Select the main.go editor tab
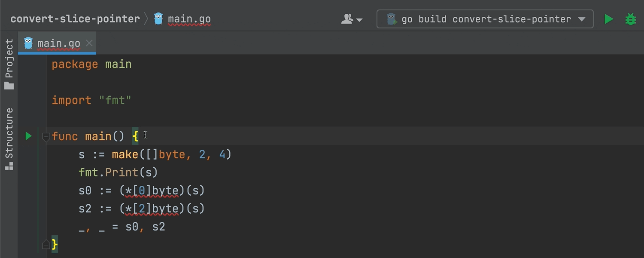The height and width of the screenshot is (258, 644). pos(58,43)
